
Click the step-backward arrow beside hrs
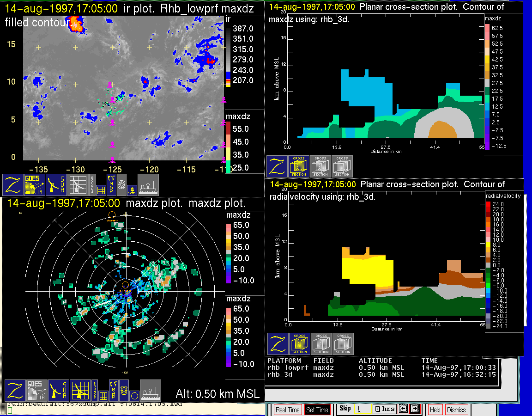pyautogui.click(x=403, y=409)
